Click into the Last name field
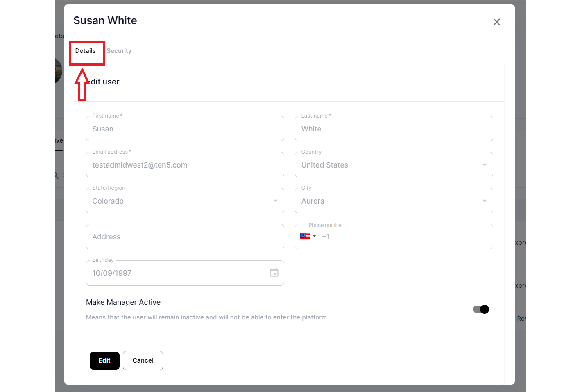Screen dimensions: 580x392 point(393,129)
